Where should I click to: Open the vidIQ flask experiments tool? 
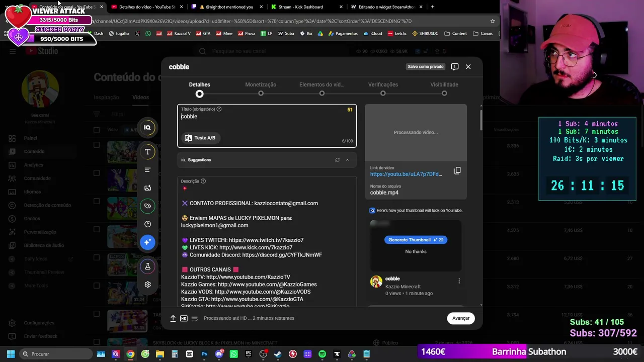pos(147,266)
